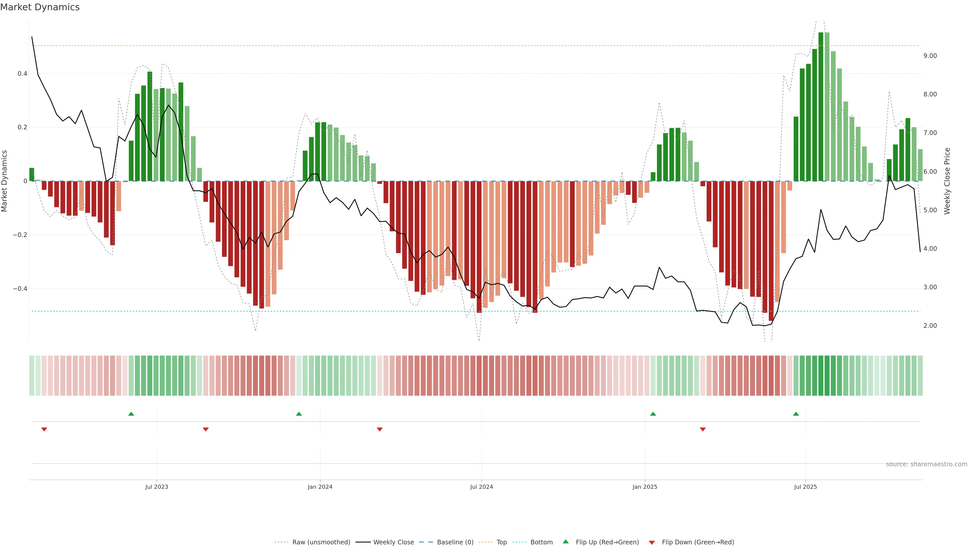The width and height of the screenshot is (980, 551).
Task: Click the 9.00 tick on Weekly Close Price axis
Action: click(930, 56)
